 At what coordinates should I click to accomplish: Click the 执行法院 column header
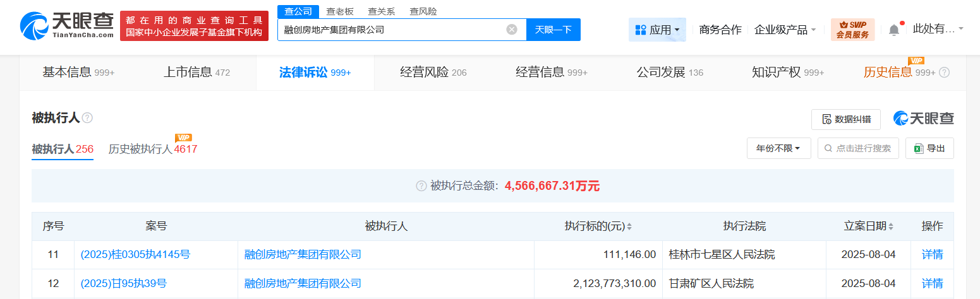744,226
